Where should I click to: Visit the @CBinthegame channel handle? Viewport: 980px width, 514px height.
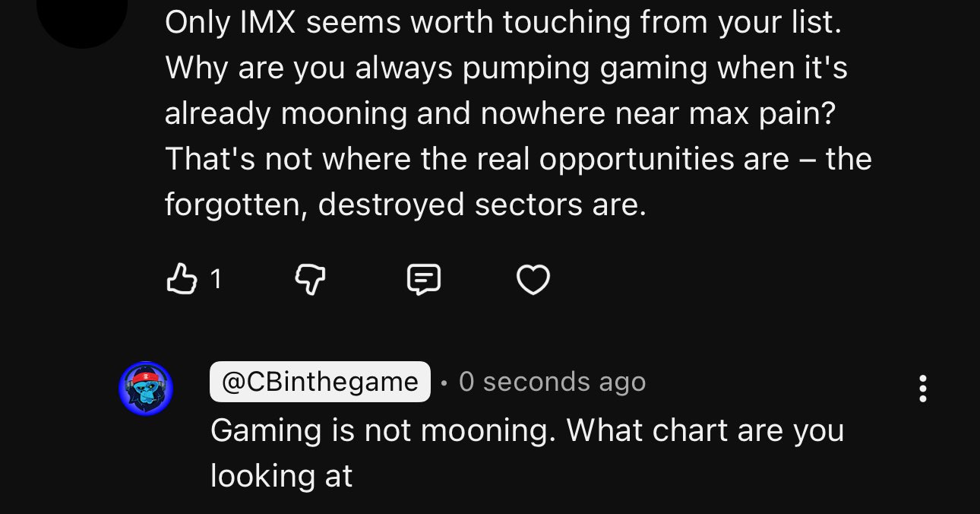(320, 382)
